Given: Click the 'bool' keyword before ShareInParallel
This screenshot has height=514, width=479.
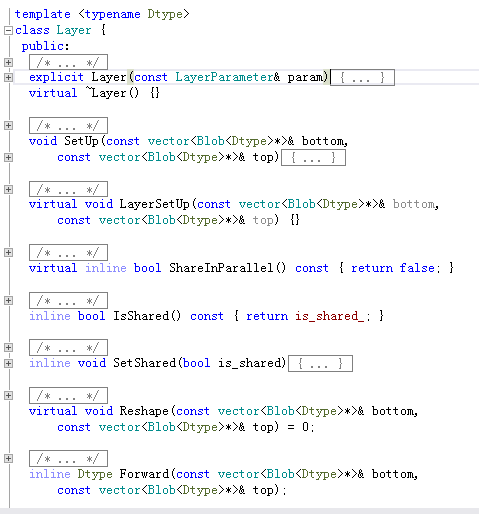Looking at the screenshot, I should pyautogui.click(x=147, y=268).
